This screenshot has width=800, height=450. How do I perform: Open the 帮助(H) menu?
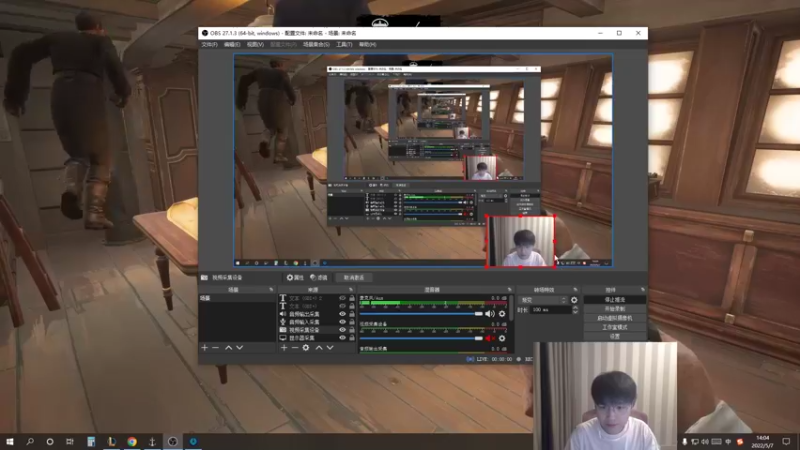(x=367, y=44)
